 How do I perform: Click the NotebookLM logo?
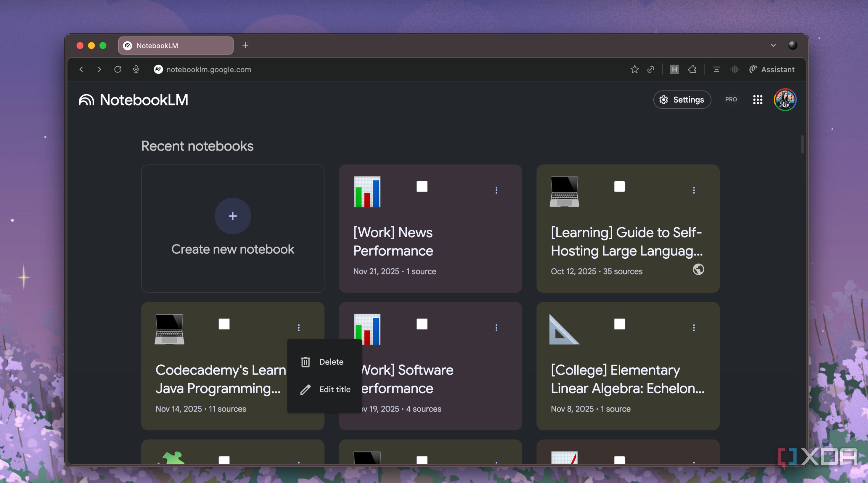pos(134,100)
